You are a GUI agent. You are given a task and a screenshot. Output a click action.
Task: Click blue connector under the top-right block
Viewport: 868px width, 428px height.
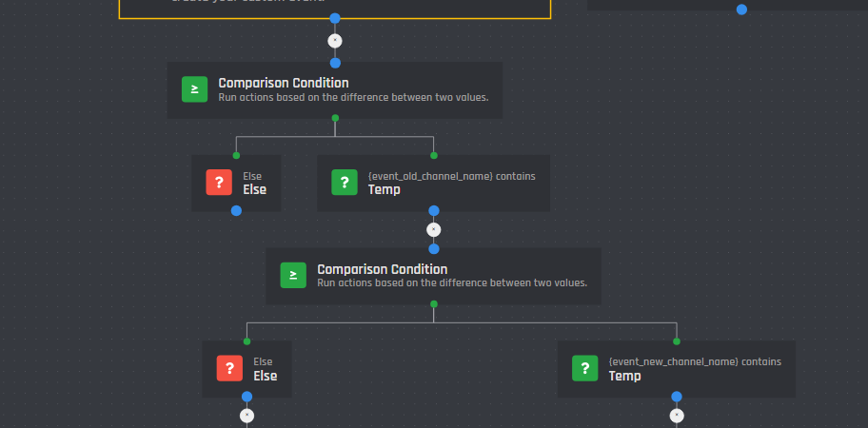click(741, 10)
